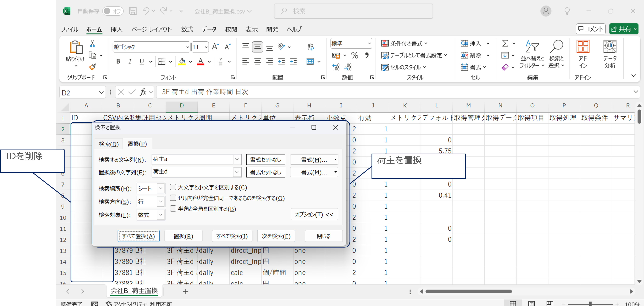Viewport: 644px width, 306px height.
Task: Click すべて検索(I) button
Action: point(232,236)
